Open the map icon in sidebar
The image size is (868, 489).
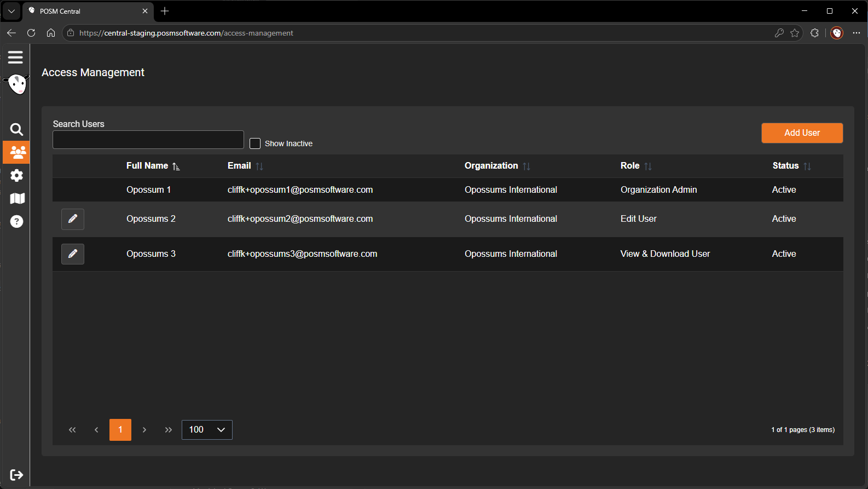pyautogui.click(x=17, y=198)
